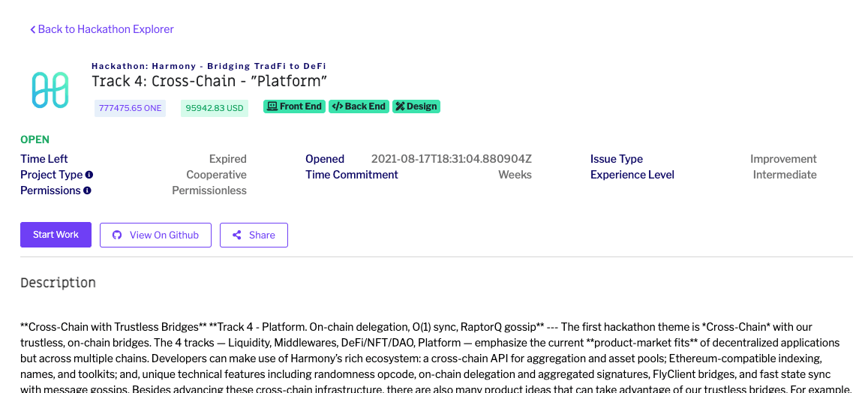Viewport: 868px width, 393px height.
Task: Click the Intermediate experience level value
Action: point(785,175)
